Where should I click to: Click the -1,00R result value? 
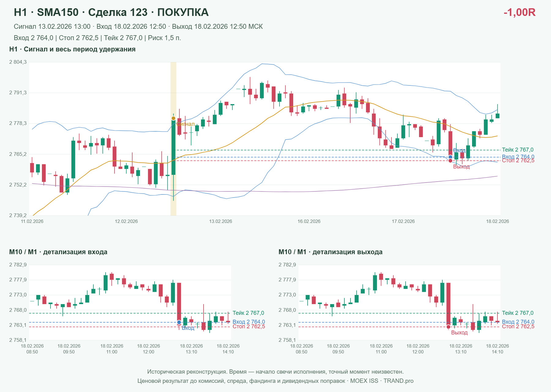519,12
